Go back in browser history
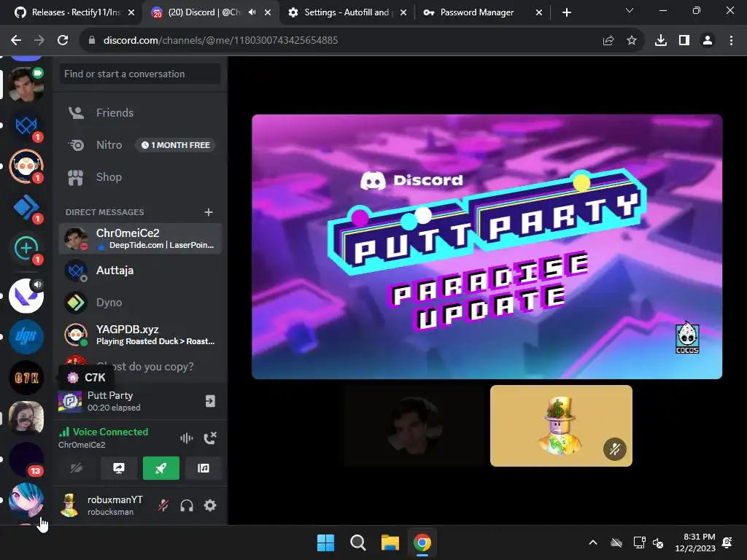Viewport: 747px width, 560px height. pyautogui.click(x=16, y=41)
